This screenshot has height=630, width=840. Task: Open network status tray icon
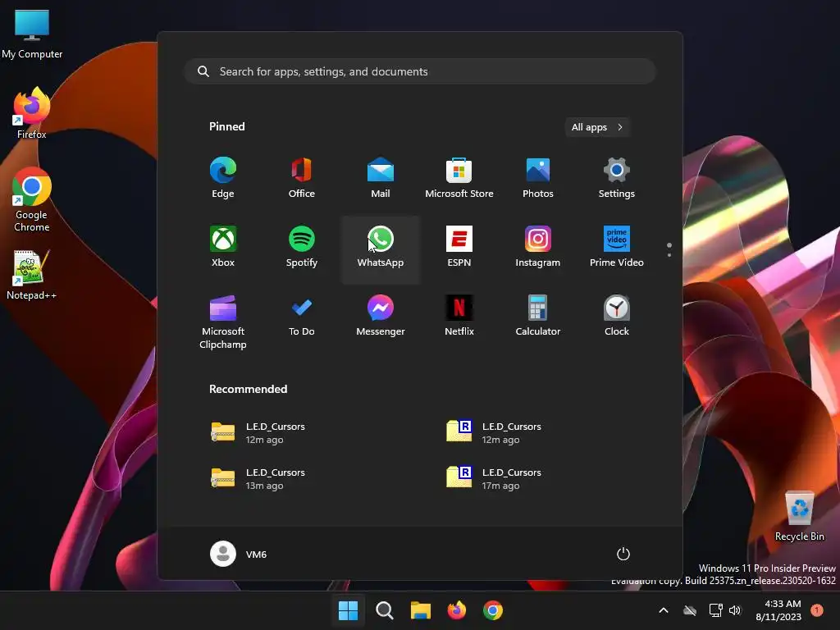pyautogui.click(x=715, y=610)
